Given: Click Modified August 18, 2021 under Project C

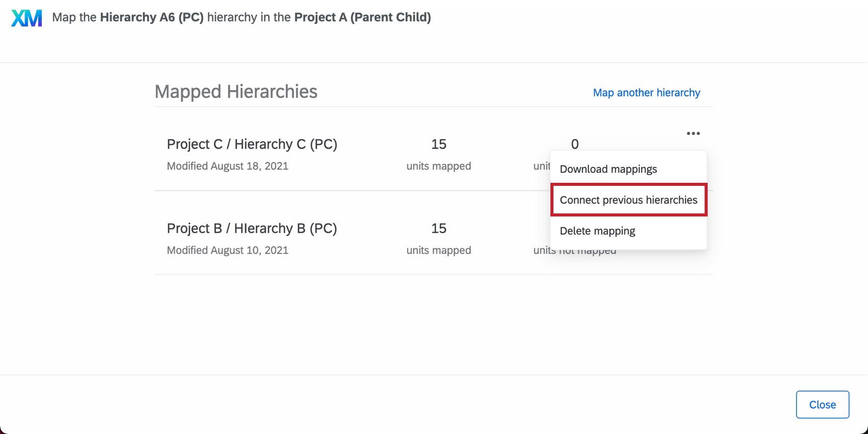Looking at the screenshot, I should [227, 165].
